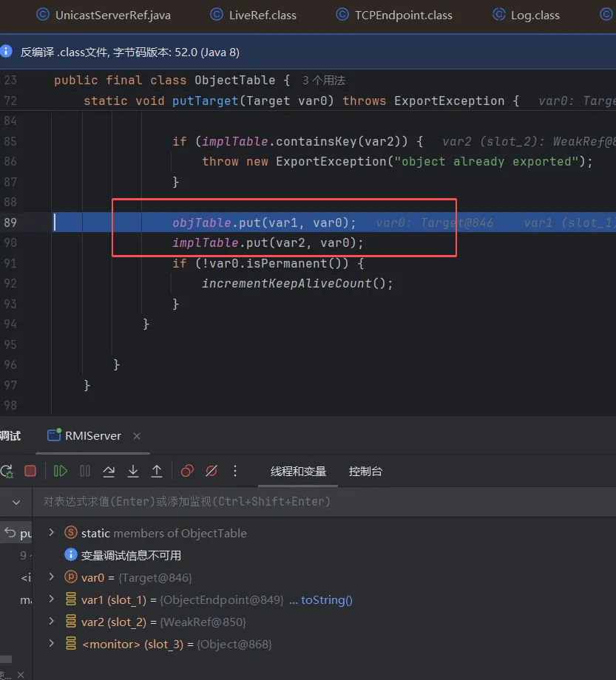The width and height of the screenshot is (616, 680).
Task: Close the RMIServer debug tab
Action: [136, 436]
